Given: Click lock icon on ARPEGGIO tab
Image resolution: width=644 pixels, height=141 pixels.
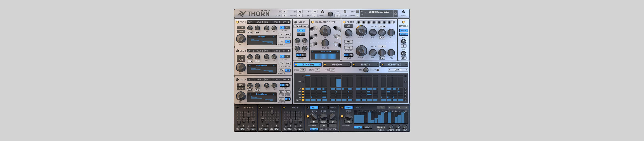Looking at the screenshot, I should 348,65.
